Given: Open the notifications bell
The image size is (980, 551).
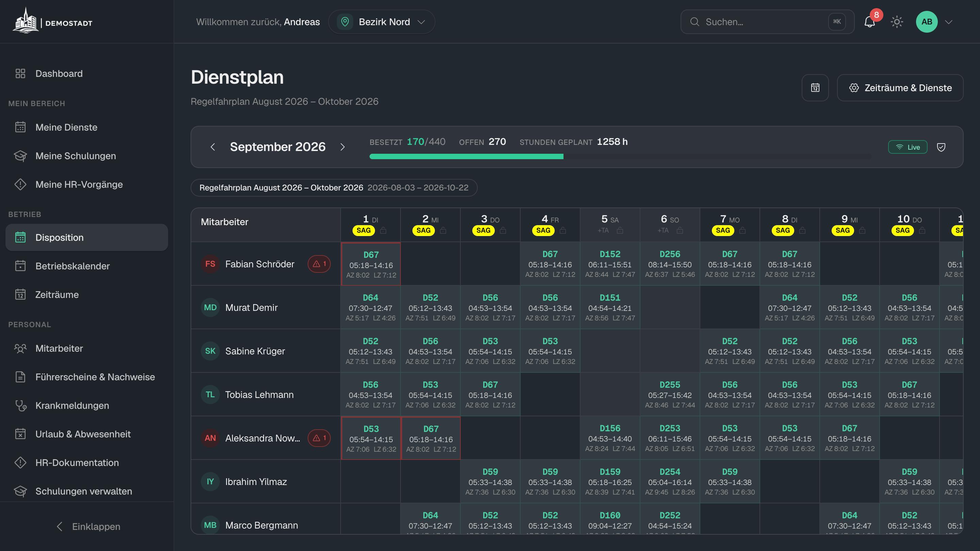Looking at the screenshot, I should 869,22.
